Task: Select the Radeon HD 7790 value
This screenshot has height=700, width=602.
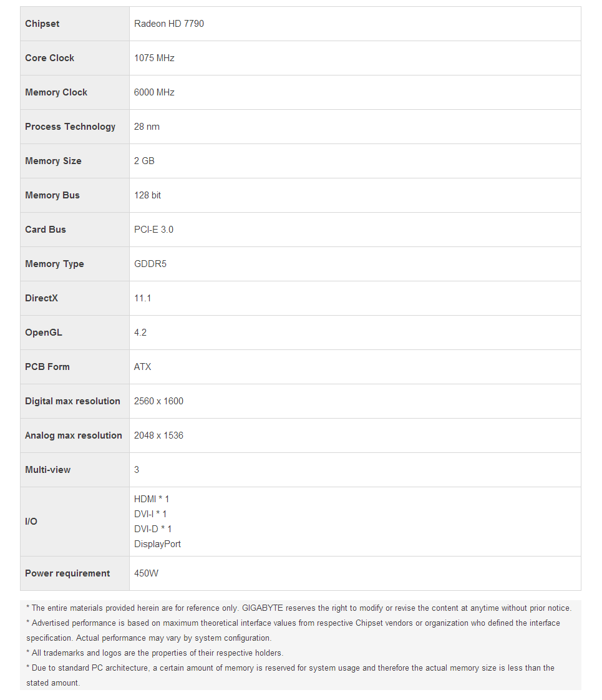Action: (x=169, y=24)
